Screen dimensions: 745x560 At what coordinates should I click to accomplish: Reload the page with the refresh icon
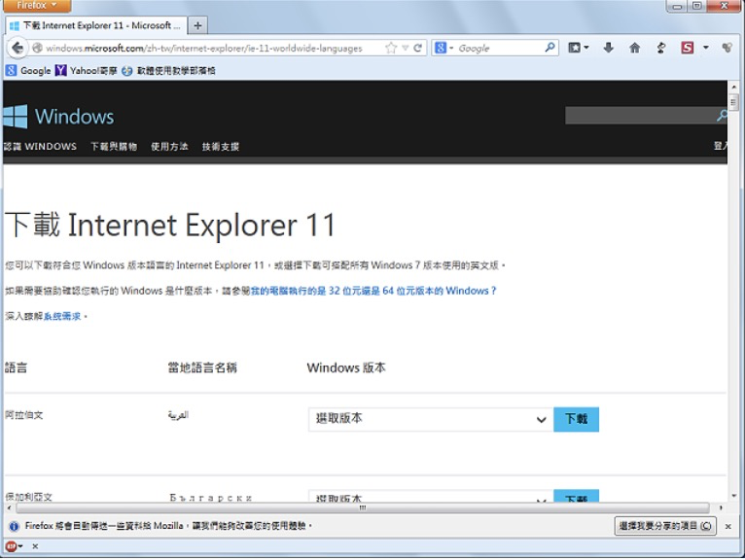417,48
